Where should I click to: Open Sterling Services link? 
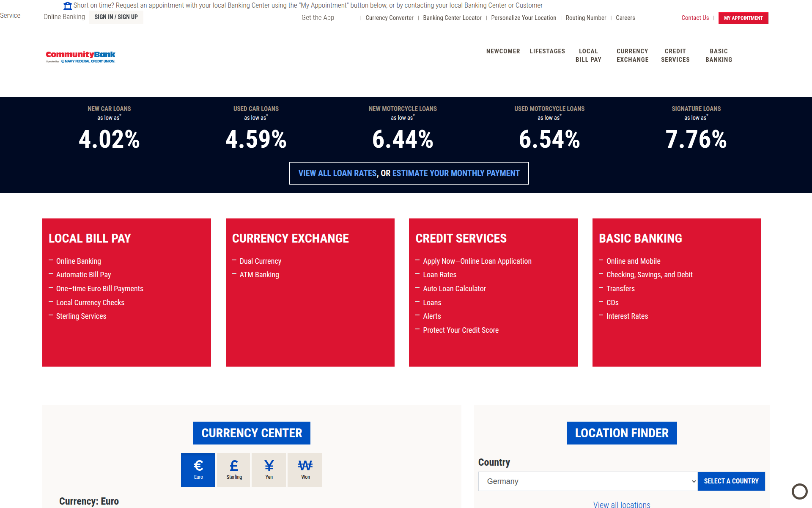pyautogui.click(x=81, y=316)
